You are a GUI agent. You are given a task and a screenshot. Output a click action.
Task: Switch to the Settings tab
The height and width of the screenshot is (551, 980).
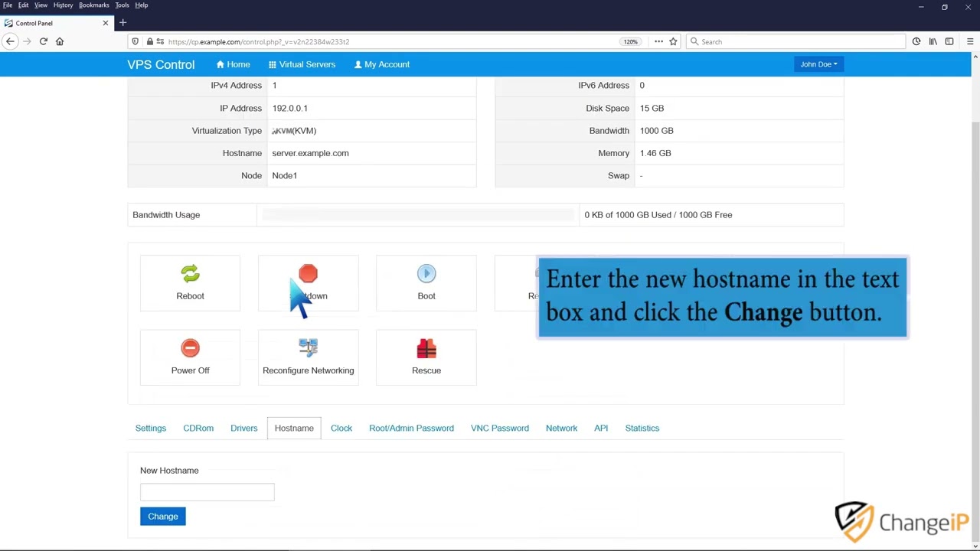pos(151,428)
